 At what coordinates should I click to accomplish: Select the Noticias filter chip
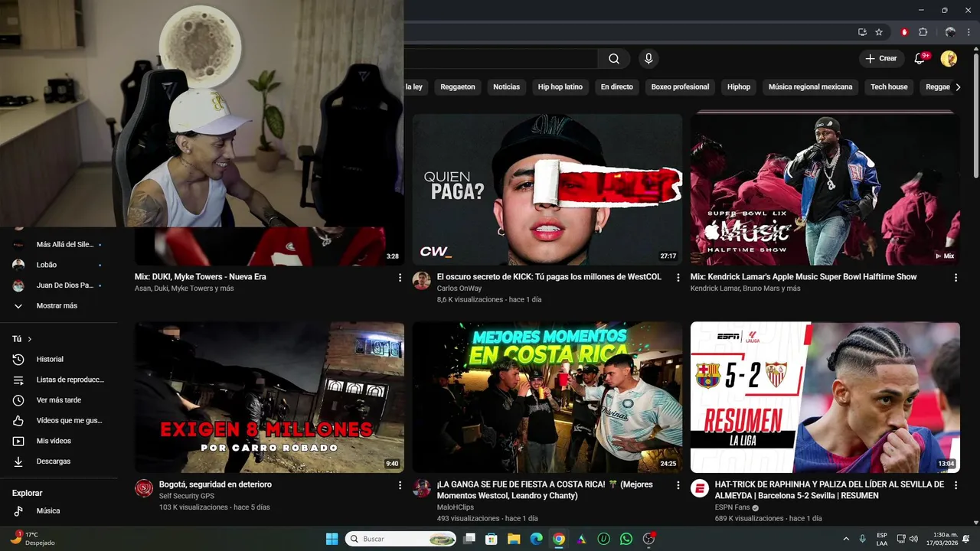[x=506, y=87]
